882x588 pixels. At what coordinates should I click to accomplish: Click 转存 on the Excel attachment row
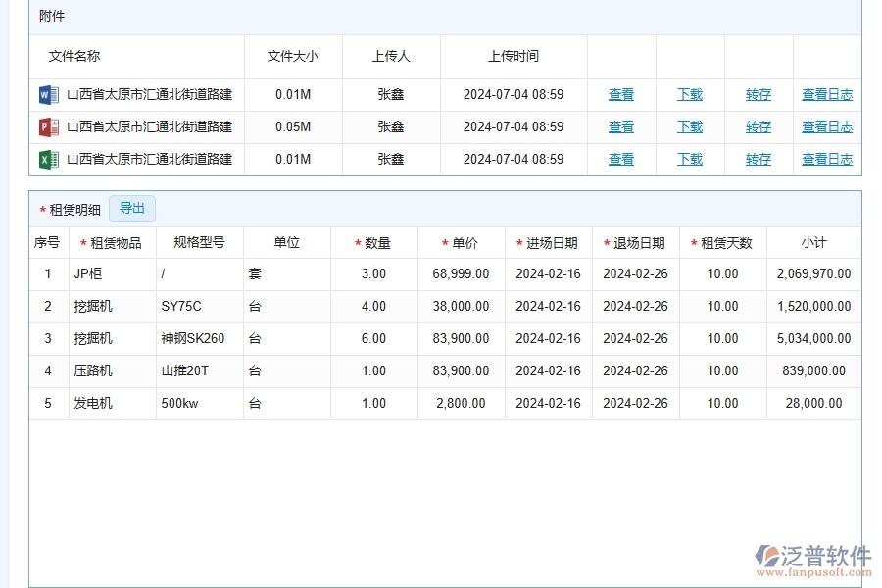758,159
